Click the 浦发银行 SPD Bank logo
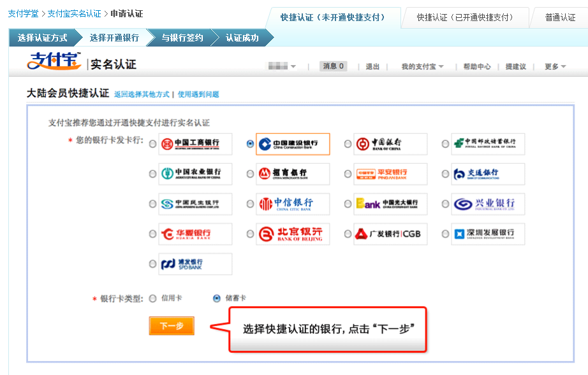Image resolution: width=588 pixels, height=375 pixels. 195,264
